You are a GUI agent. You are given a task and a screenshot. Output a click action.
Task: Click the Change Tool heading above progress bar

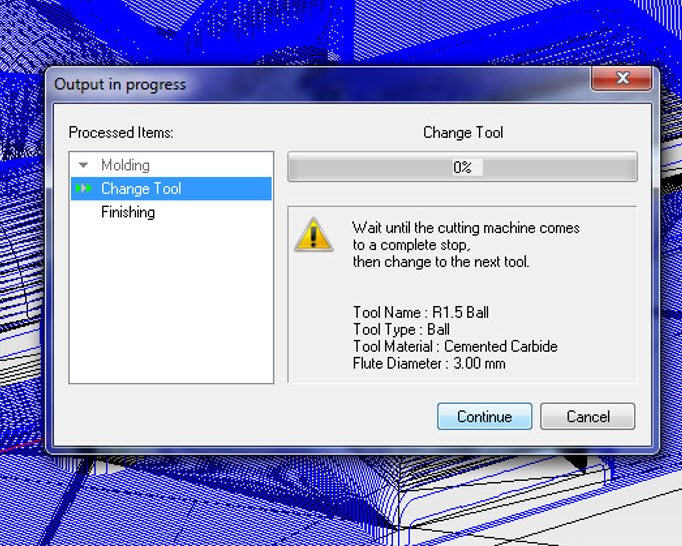tap(463, 132)
